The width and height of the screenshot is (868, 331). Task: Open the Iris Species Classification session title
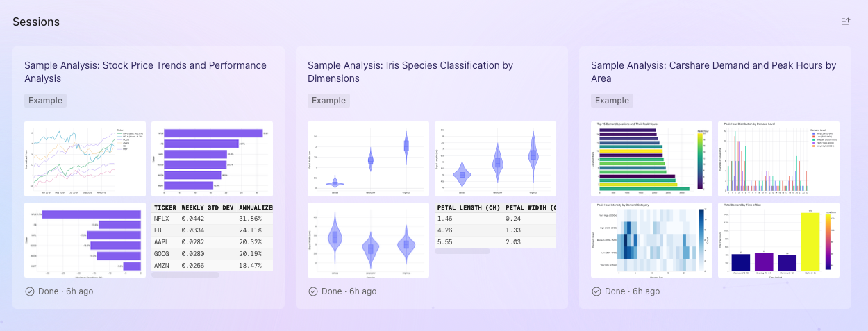[x=410, y=72]
